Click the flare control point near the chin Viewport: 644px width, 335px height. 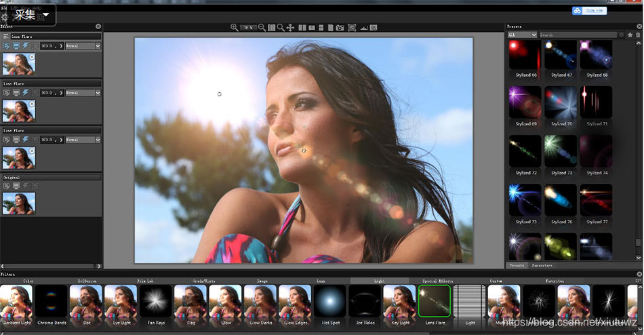[304, 151]
